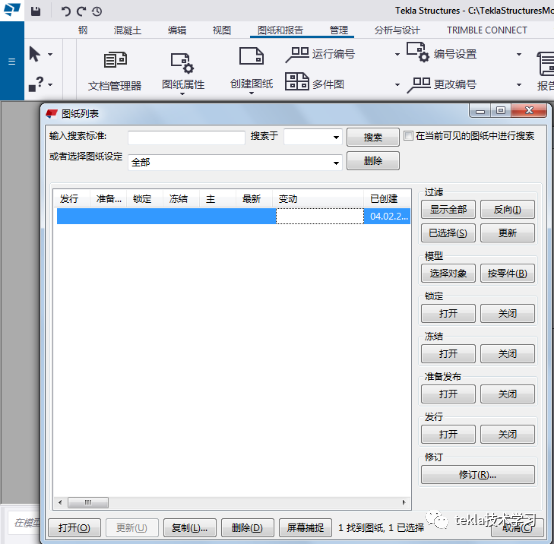Screen dimensions: 554x545
Task: Expand the 编号设置 dropdown arrow
Action: [x=519, y=54]
